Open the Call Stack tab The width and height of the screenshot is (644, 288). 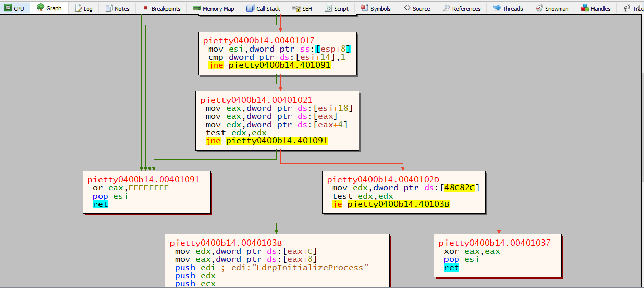[263, 8]
